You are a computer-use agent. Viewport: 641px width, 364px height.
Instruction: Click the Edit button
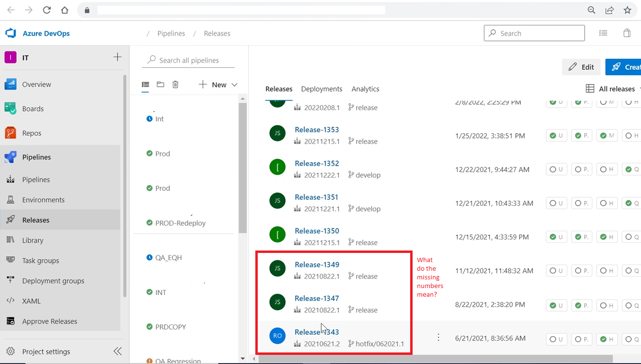point(581,67)
